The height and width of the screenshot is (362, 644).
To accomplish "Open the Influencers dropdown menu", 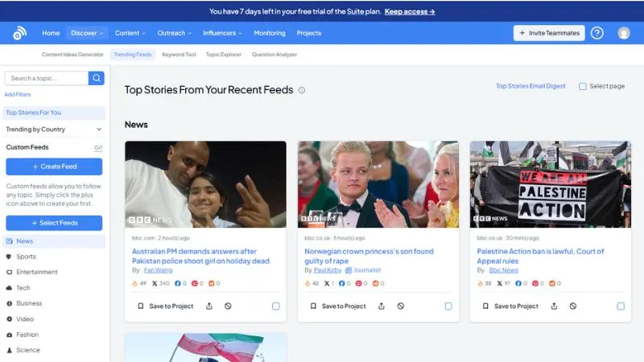I will (222, 33).
